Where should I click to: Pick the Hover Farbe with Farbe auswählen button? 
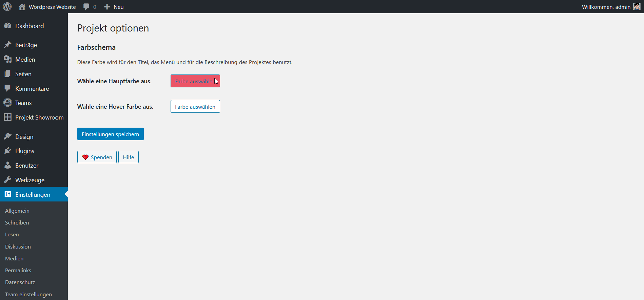[195, 106]
